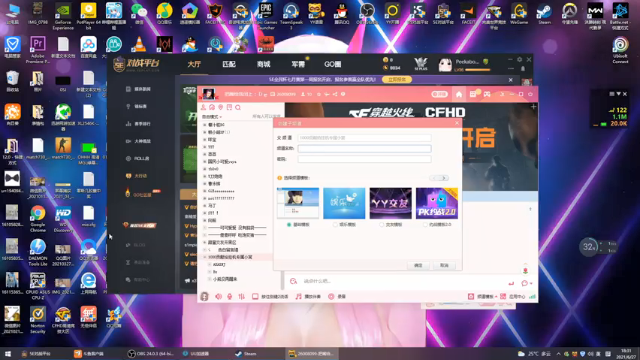Image resolution: width=640 pixels, height=360 pixels.
Task: Open the 商城 tab in 5E platform
Action: [264, 64]
